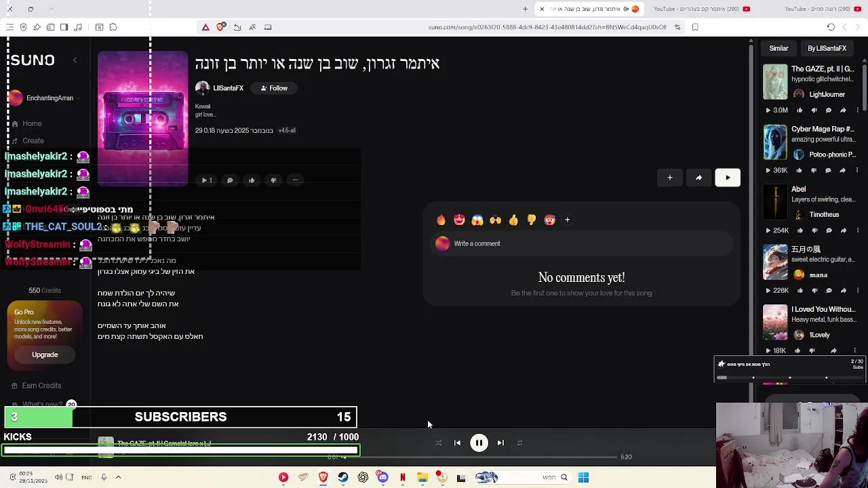Click the translate page icon
868x488 pixels.
[x=252, y=27]
